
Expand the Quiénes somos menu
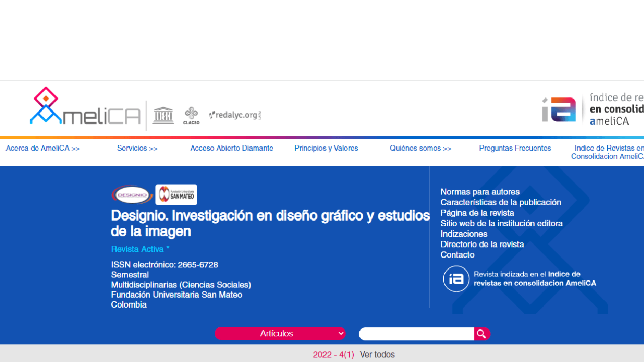click(x=421, y=148)
